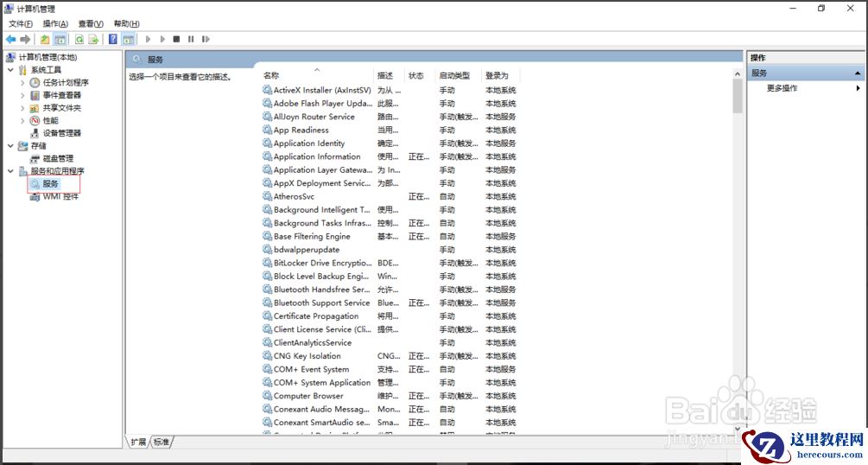Viewport: 868px width, 465px height.
Task: Open the 查看(V) menu
Action: click(x=91, y=23)
